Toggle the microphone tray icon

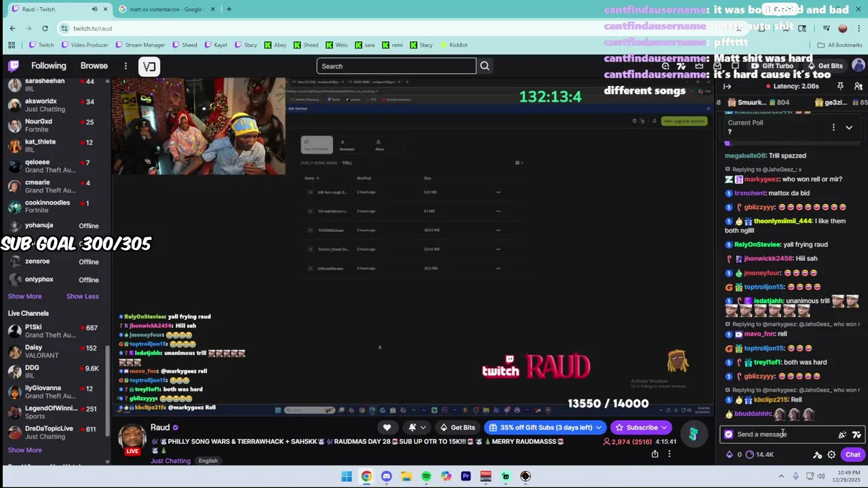tap(795, 476)
